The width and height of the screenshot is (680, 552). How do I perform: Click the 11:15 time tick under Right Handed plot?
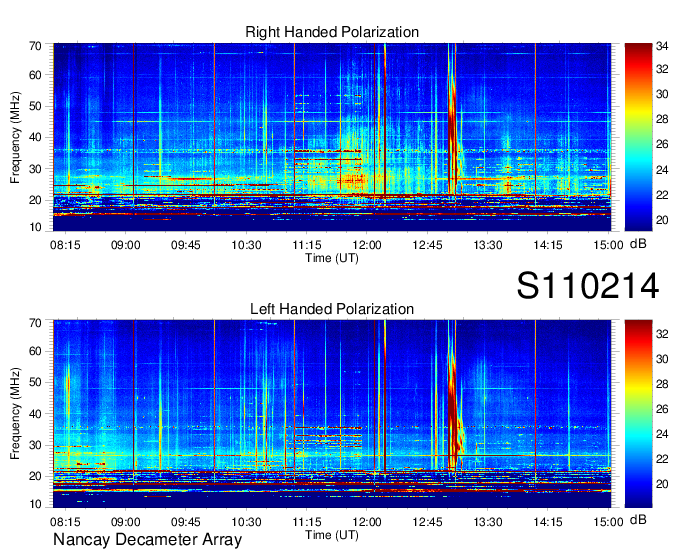[307, 245]
